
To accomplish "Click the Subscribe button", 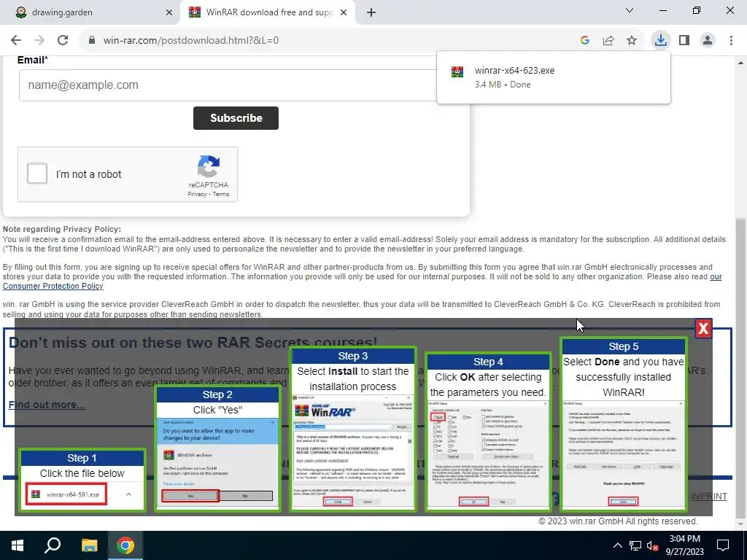I will 236,118.
